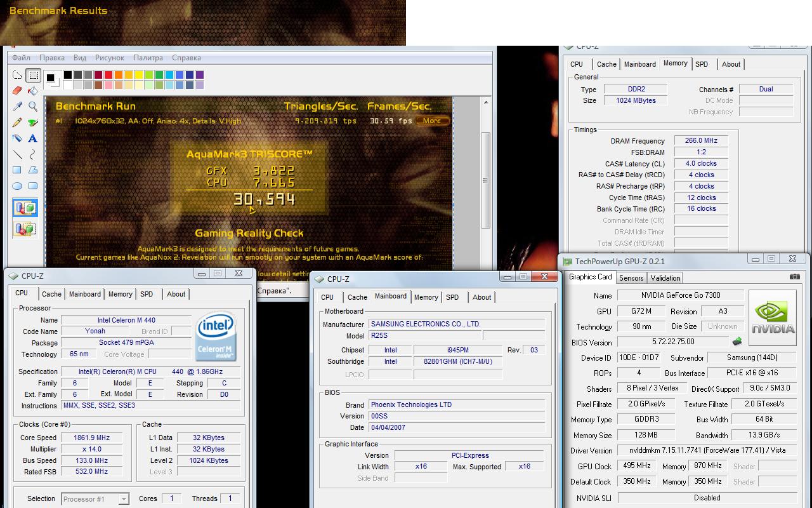Open the Вид menu in Paint
Screen dimensions: 812x508
[x=80, y=58]
